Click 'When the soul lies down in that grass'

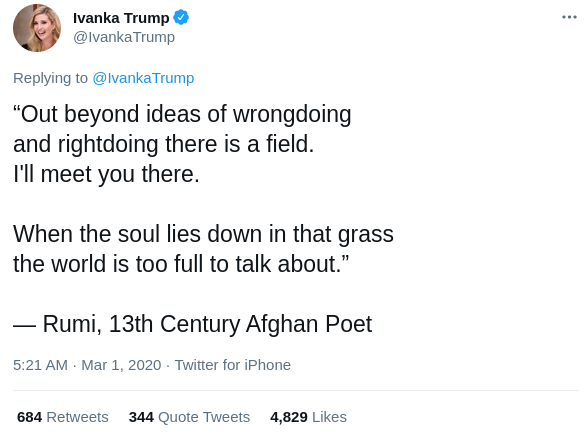tap(203, 234)
